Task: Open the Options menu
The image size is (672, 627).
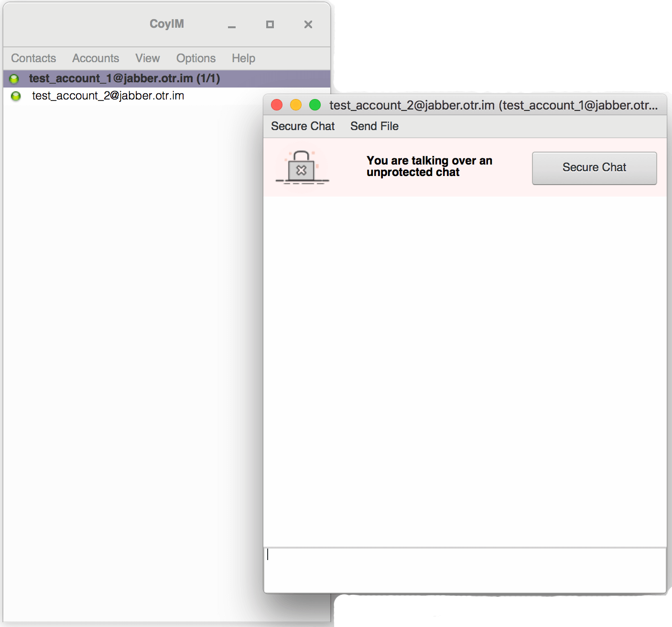Action: (x=196, y=58)
